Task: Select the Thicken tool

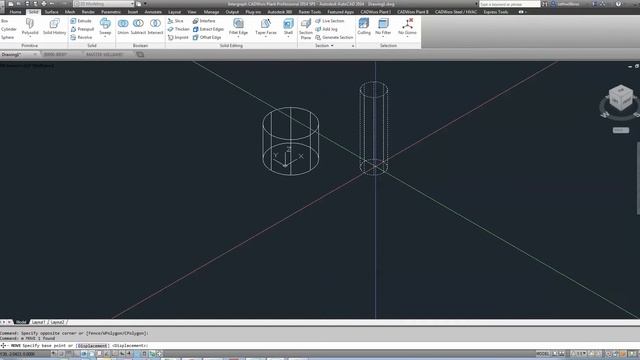Action: [x=178, y=29]
